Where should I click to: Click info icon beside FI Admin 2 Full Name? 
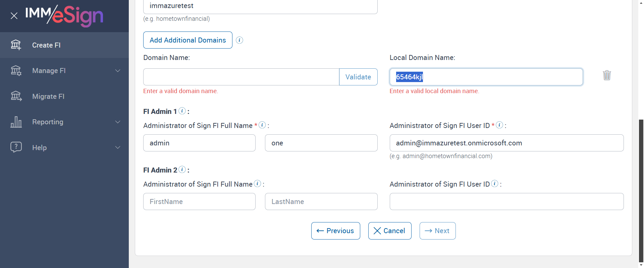258,184
